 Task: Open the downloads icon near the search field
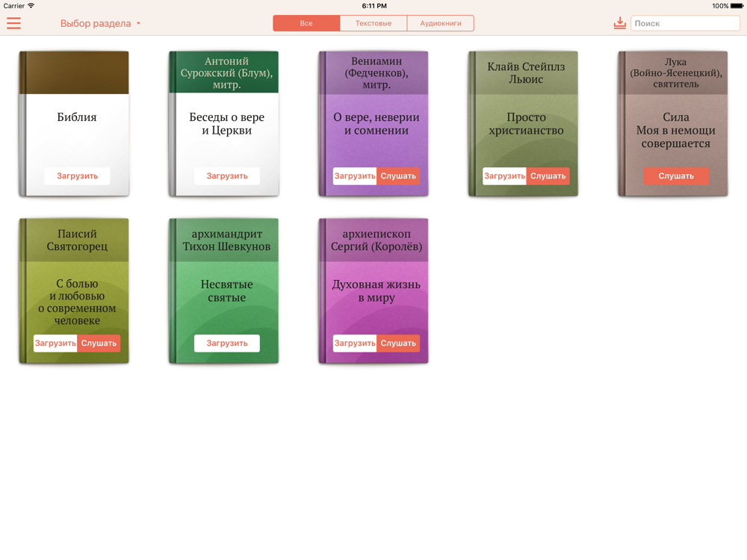(620, 23)
